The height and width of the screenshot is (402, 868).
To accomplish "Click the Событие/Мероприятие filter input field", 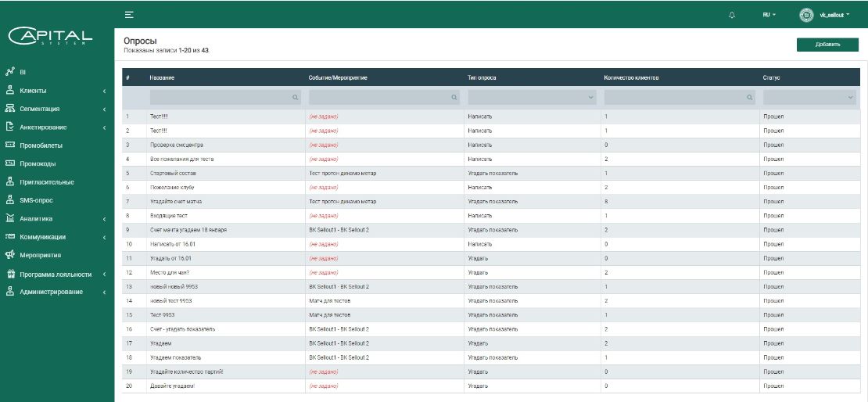I will 379,98.
